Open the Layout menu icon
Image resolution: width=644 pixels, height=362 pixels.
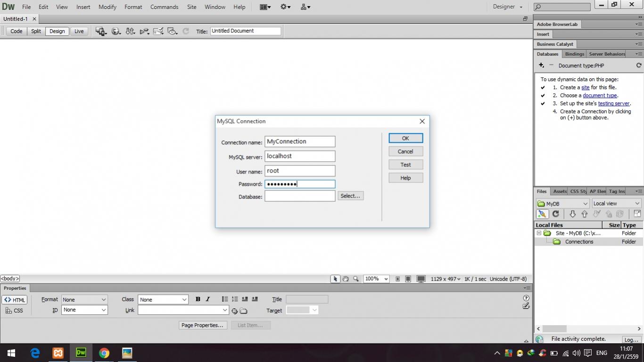tap(265, 7)
